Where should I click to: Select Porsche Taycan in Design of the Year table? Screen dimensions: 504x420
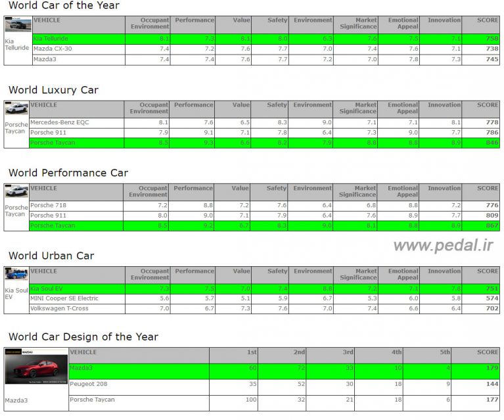coord(92,400)
